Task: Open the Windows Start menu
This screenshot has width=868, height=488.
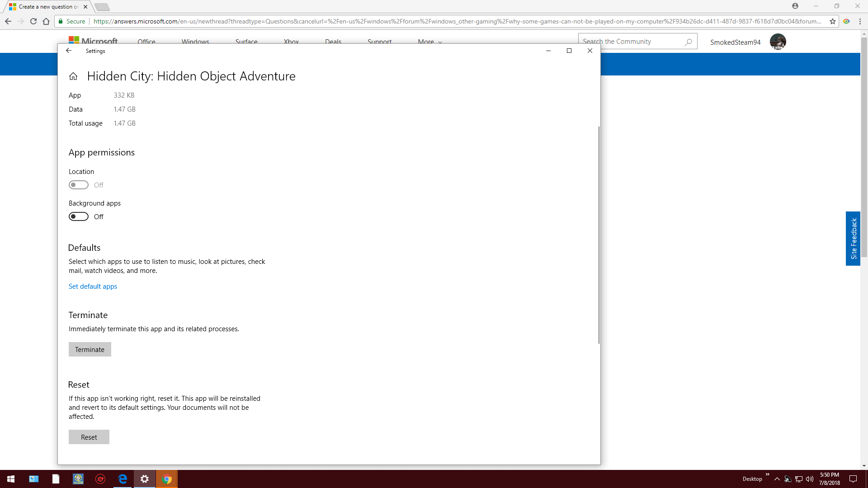Action: coord(11,479)
